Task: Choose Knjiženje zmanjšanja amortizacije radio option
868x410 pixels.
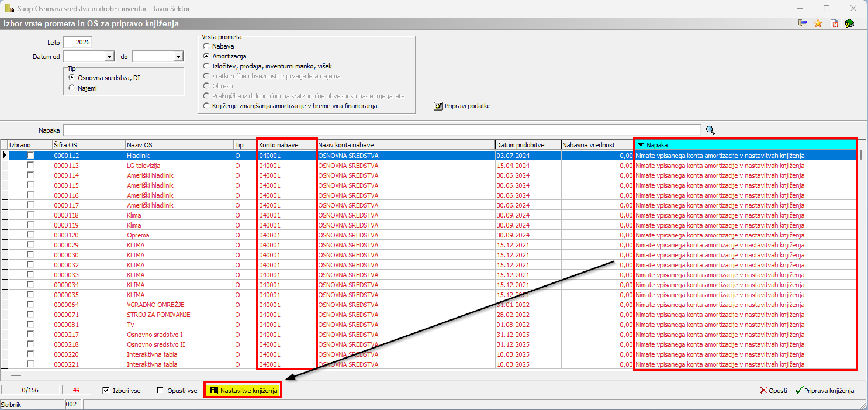Action: tap(205, 106)
